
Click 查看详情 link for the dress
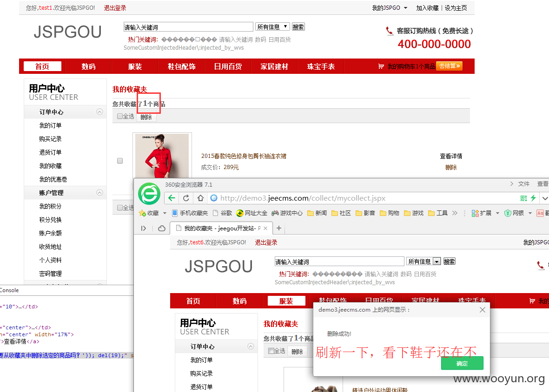click(x=451, y=156)
